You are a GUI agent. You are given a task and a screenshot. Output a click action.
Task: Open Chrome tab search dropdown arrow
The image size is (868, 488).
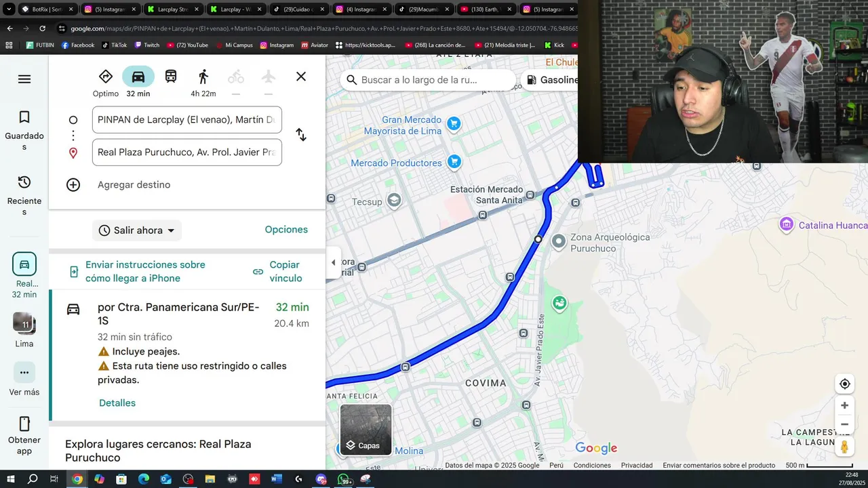tap(9, 9)
